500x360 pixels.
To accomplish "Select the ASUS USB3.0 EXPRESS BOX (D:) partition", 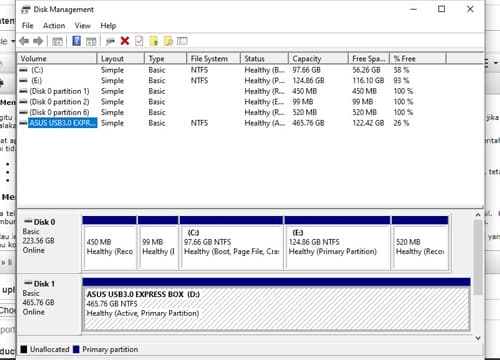I will click(276, 304).
